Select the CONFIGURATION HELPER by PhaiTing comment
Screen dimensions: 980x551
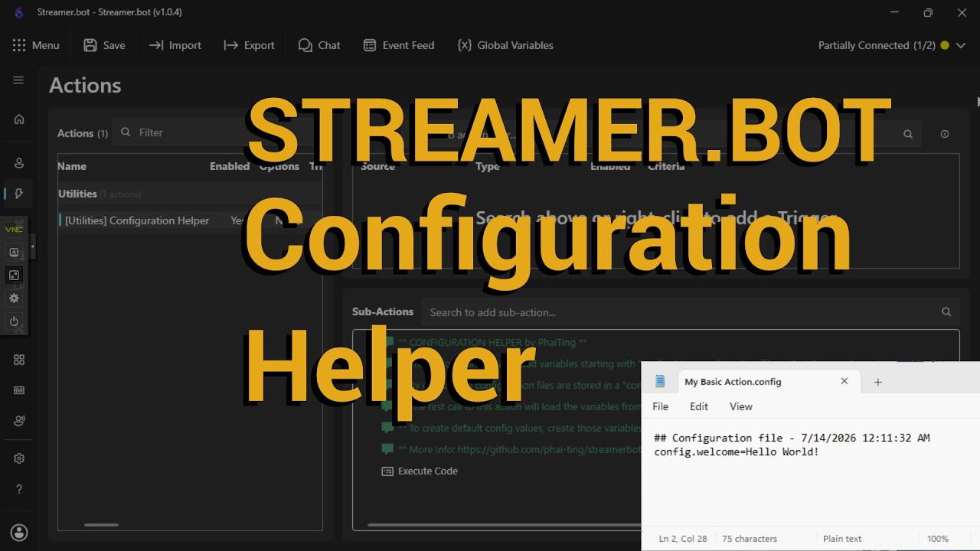point(492,342)
